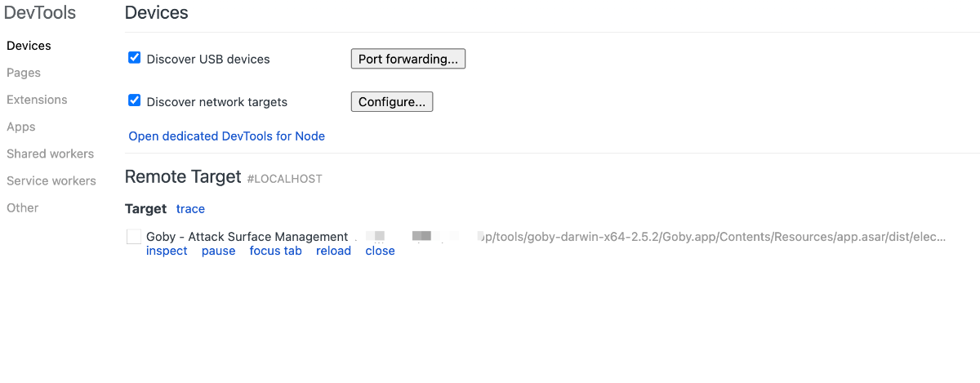
Task: Inspect the Goby remote target
Action: (x=167, y=251)
